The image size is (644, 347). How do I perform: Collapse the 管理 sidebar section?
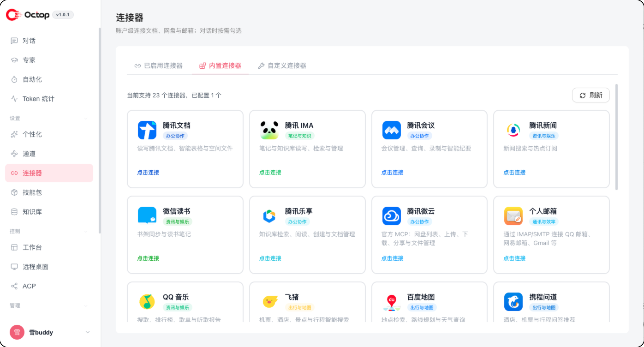85,305
